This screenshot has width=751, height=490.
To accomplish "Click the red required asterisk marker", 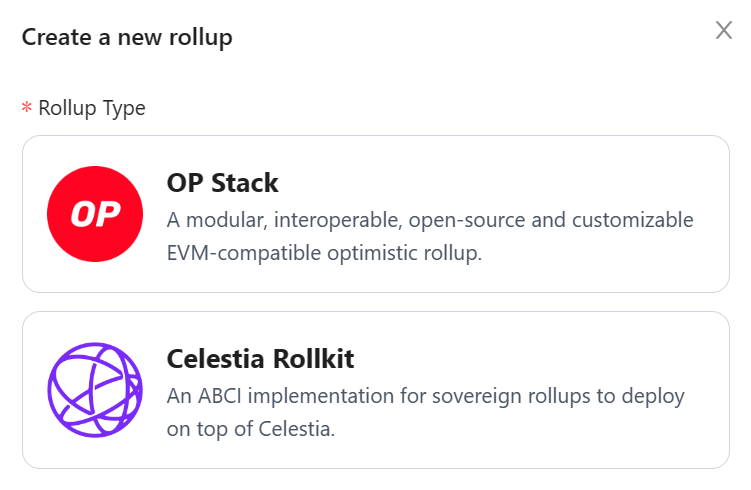I will tap(27, 107).
